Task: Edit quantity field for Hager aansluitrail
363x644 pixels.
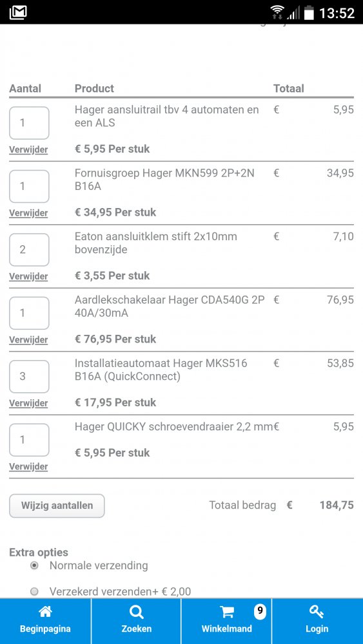Action: coord(29,123)
